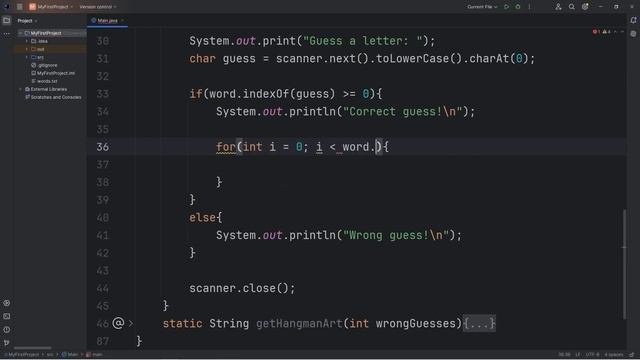Click the "Wrong guess!\n" string
Image resolution: width=640 pixels, height=360 pixels.
[x=396, y=235]
